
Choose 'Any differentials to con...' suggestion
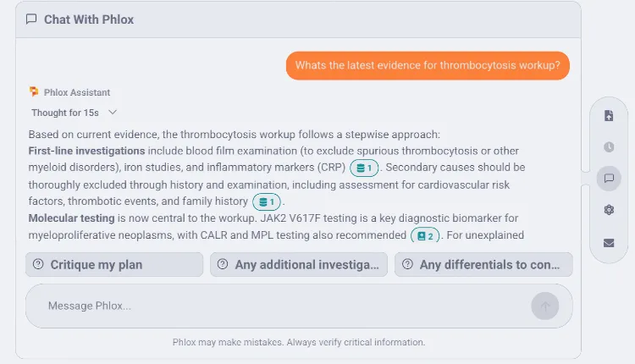[483, 265]
